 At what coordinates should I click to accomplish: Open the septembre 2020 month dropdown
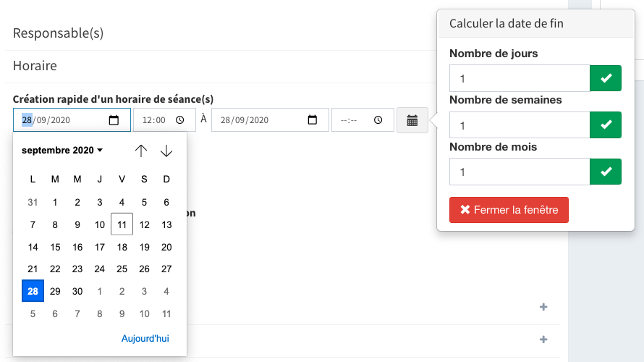[62, 151]
